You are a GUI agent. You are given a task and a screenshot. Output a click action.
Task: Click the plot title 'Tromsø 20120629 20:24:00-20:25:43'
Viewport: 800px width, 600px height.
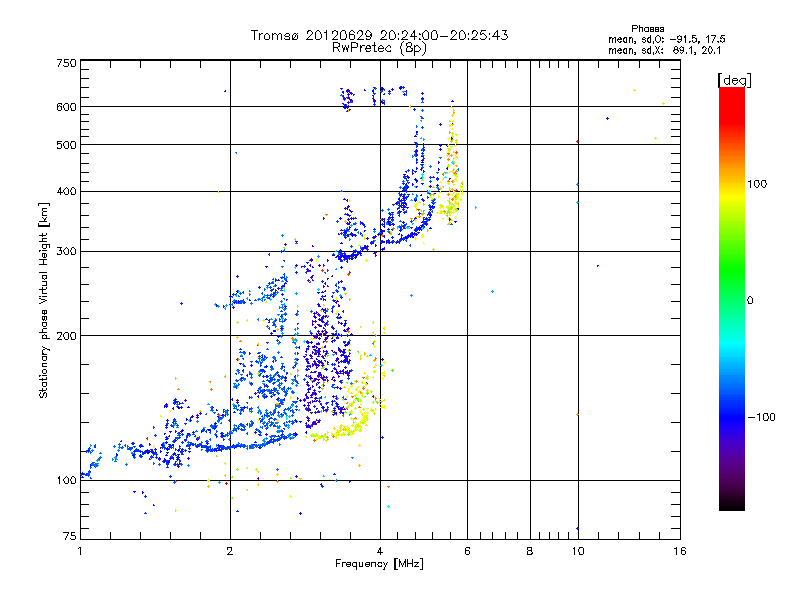pyautogui.click(x=379, y=35)
